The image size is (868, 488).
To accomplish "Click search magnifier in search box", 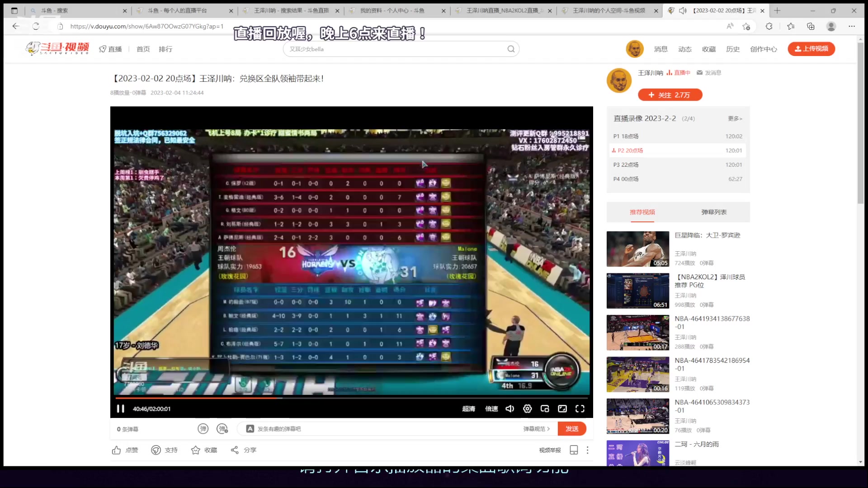I will (511, 49).
